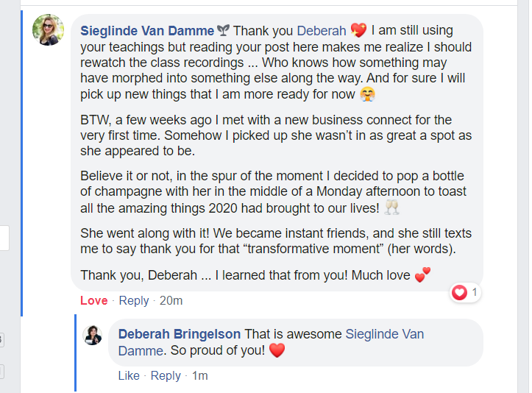Reply to Deberah Bringelson's comment
532x393 pixels.
click(x=166, y=375)
